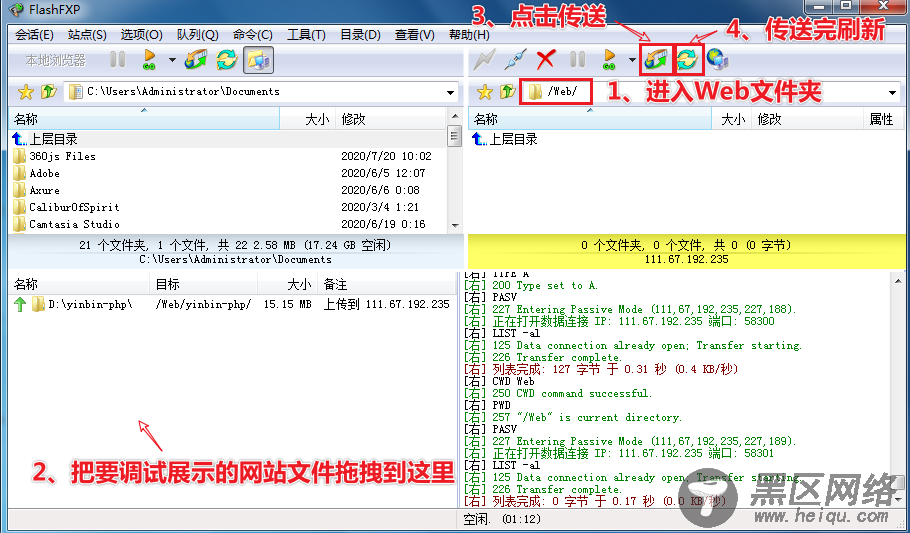Image resolution: width=910 pixels, height=533 pixels.
Task: Click the queue 大小 column header
Action: point(287,284)
